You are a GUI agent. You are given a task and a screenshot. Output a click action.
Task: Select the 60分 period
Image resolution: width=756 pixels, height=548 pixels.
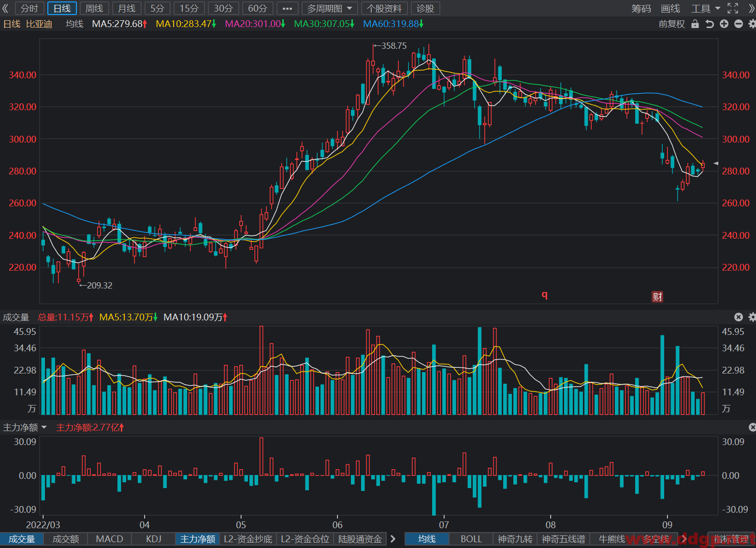258,8
